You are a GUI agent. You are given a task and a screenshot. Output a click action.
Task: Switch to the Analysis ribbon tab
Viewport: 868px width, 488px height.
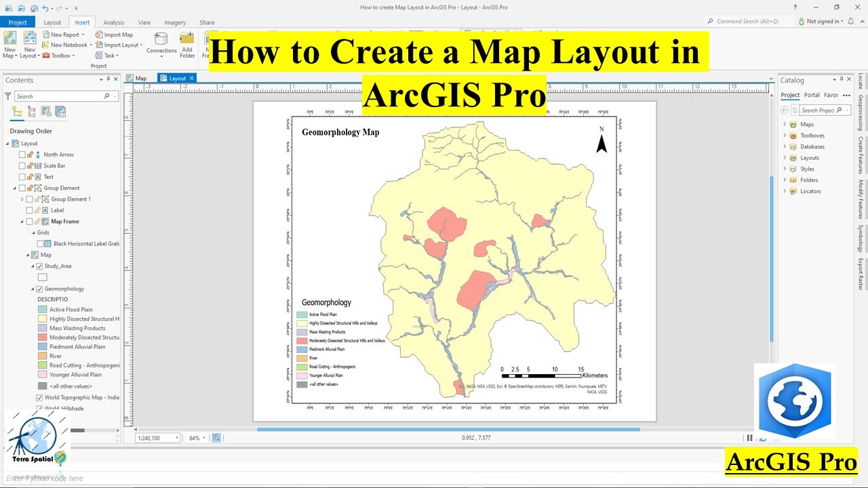pos(114,22)
